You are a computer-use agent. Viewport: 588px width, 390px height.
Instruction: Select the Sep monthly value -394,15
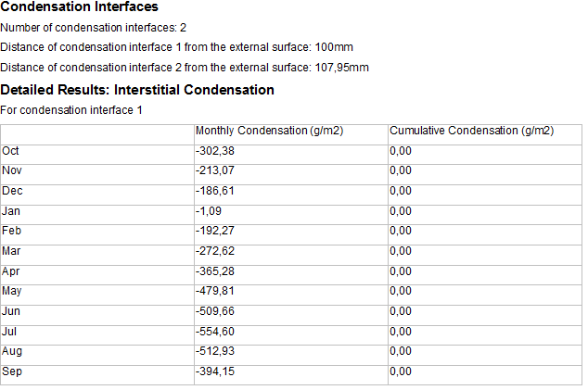pos(214,371)
